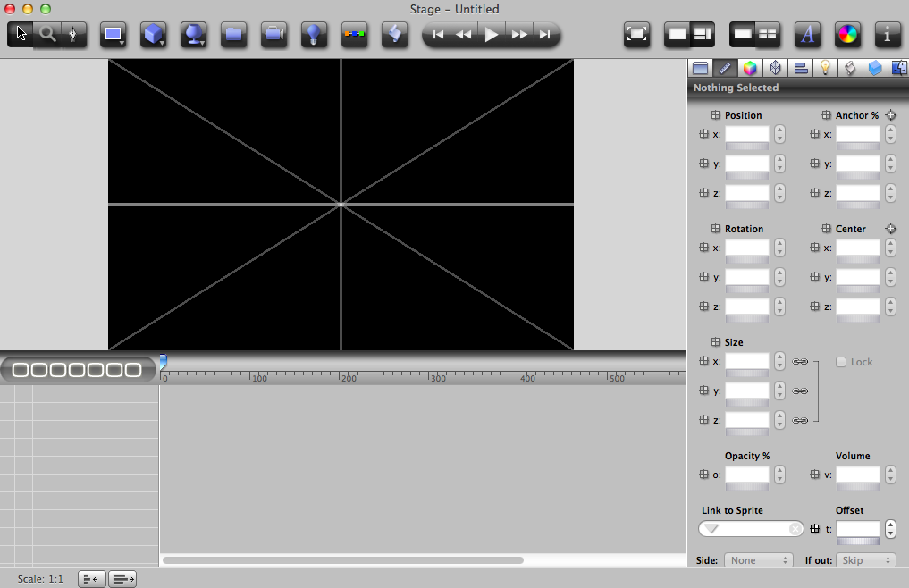
Task: Open the alignment bars inspector tab
Action: [x=801, y=69]
